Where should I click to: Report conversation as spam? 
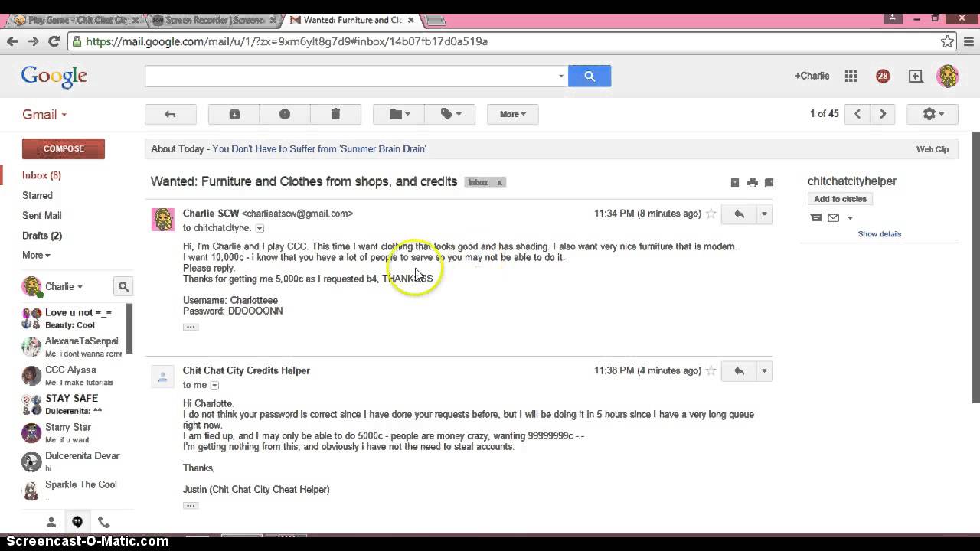pyautogui.click(x=285, y=114)
